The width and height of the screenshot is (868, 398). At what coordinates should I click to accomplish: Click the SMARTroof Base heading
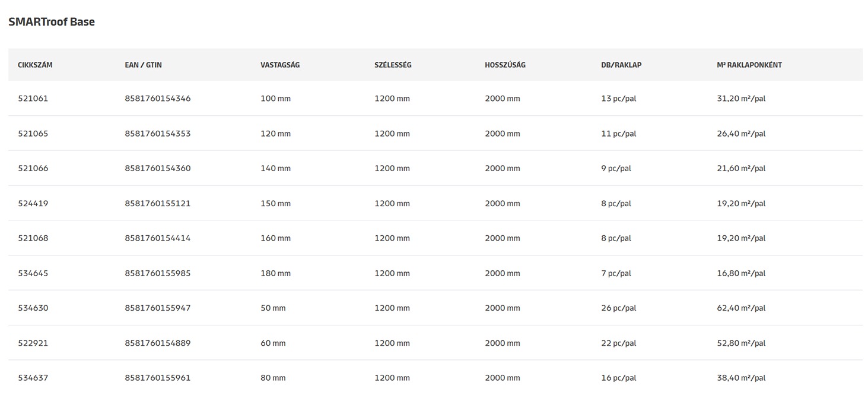pyautogui.click(x=52, y=22)
